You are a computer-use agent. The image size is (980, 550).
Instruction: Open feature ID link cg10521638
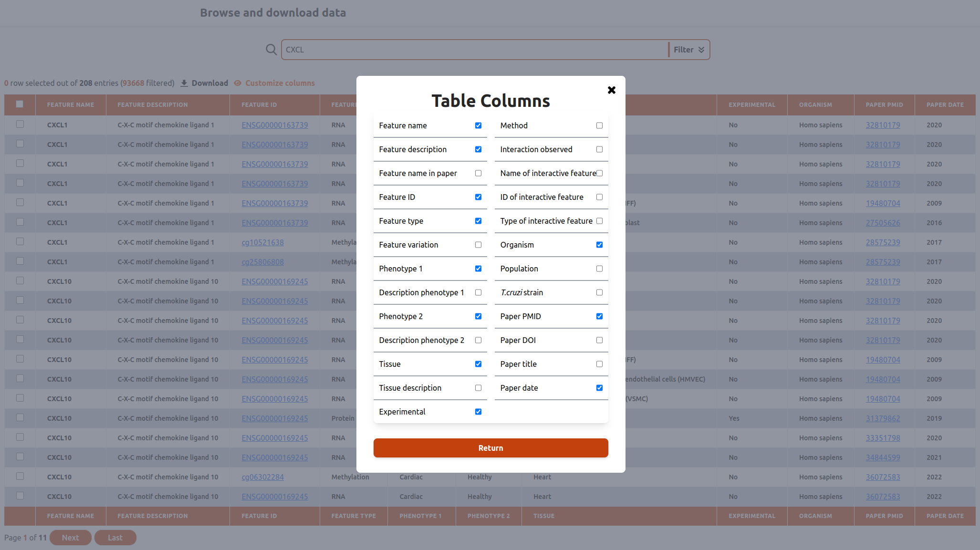262,242
